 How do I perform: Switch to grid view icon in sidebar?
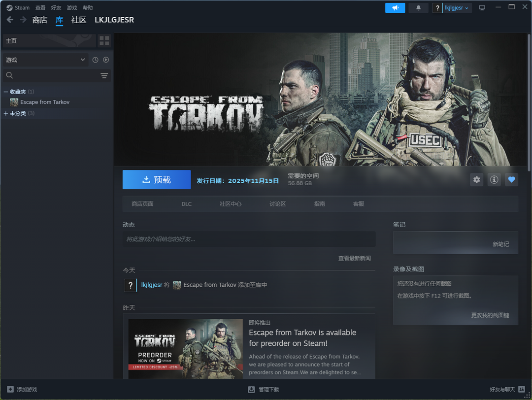[x=104, y=41]
